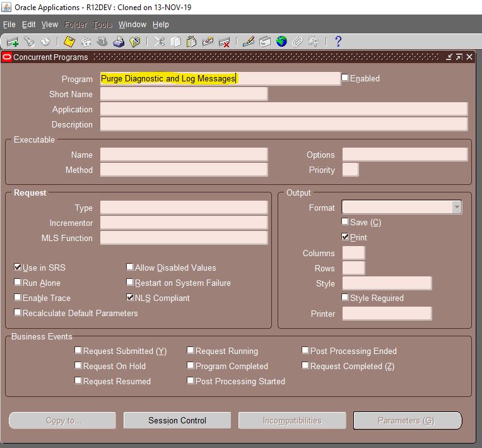Click the Priority input field
The image size is (482, 448).
[350, 170]
